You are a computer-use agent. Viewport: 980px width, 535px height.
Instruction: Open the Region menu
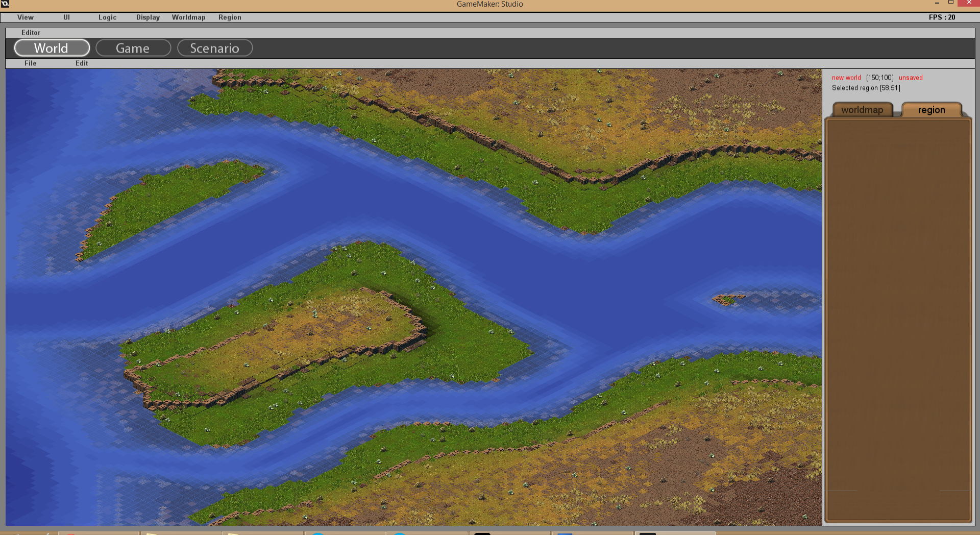230,17
